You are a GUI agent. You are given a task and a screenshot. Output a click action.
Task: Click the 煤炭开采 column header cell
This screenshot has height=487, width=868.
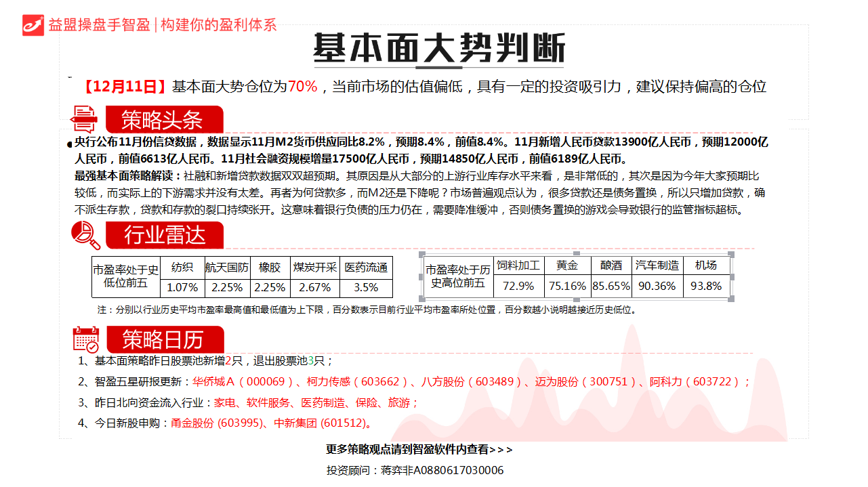pyautogui.click(x=315, y=268)
